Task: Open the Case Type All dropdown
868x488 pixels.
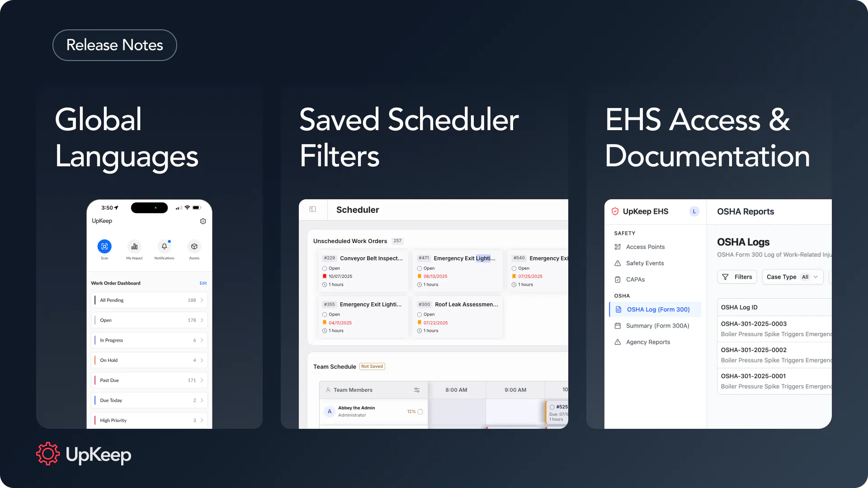Action: [x=793, y=277]
